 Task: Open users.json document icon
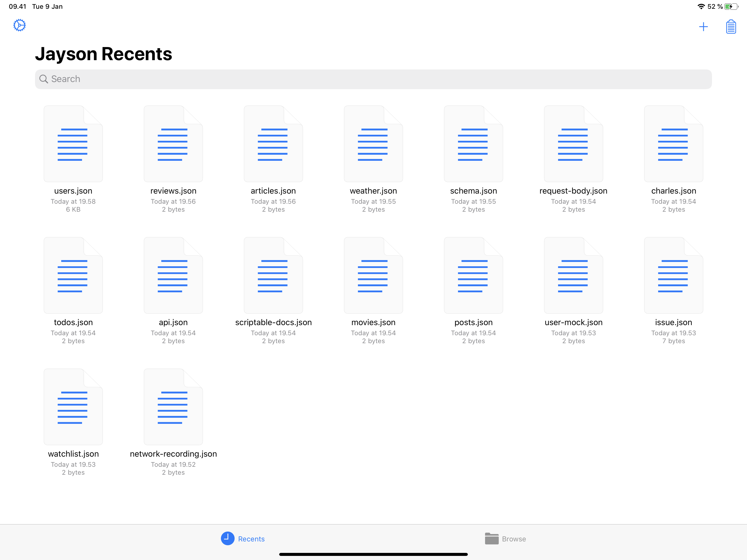[x=73, y=144]
